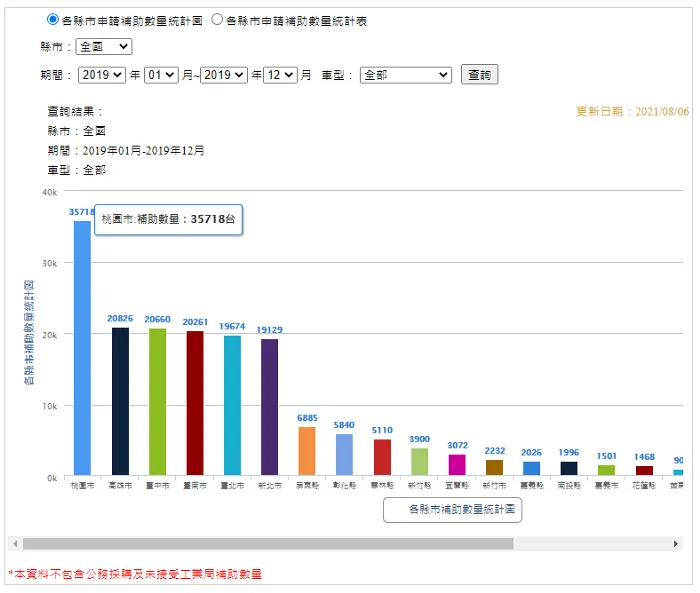Click the 嘉義市 bar valued 1501
This screenshot has height=593, width=700.
[x=606, y=470]
